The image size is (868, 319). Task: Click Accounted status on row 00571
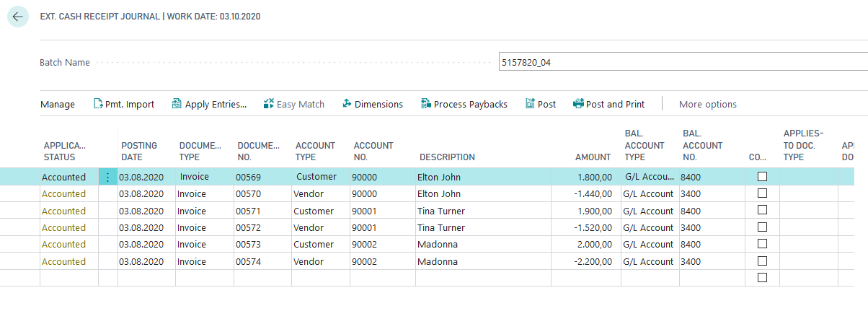coord(63,211)
